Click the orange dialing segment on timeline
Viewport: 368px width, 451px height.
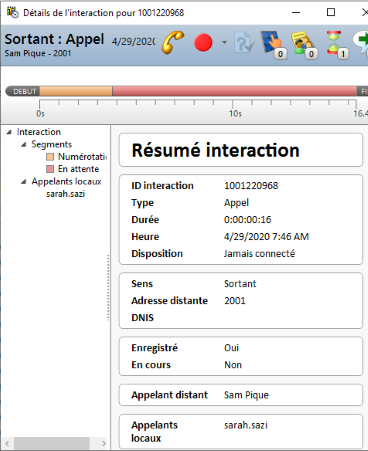coord(76,91)
